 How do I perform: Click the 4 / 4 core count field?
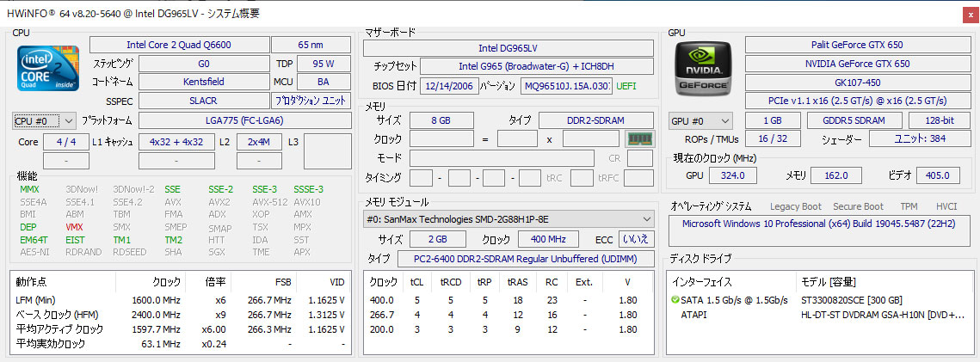[x=66, y=142]
